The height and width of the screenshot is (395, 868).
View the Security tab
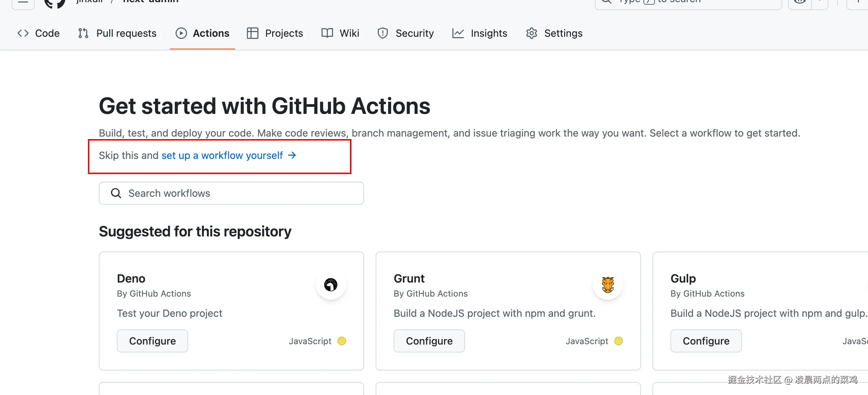point(406,33)
